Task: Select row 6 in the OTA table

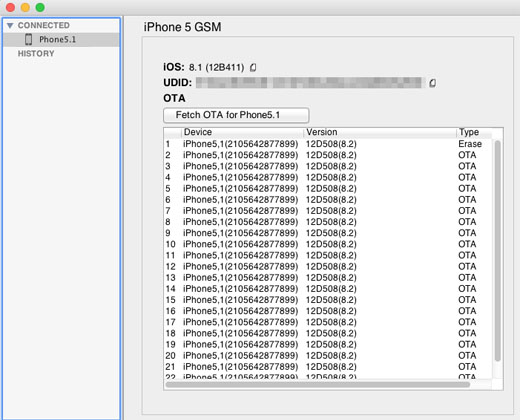Action: [x=328, y=200]
